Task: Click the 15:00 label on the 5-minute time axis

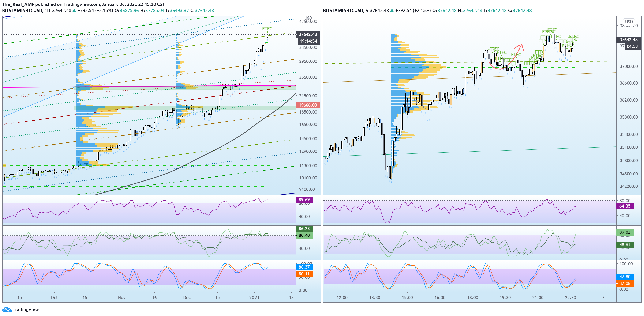Action: (407, 297)
